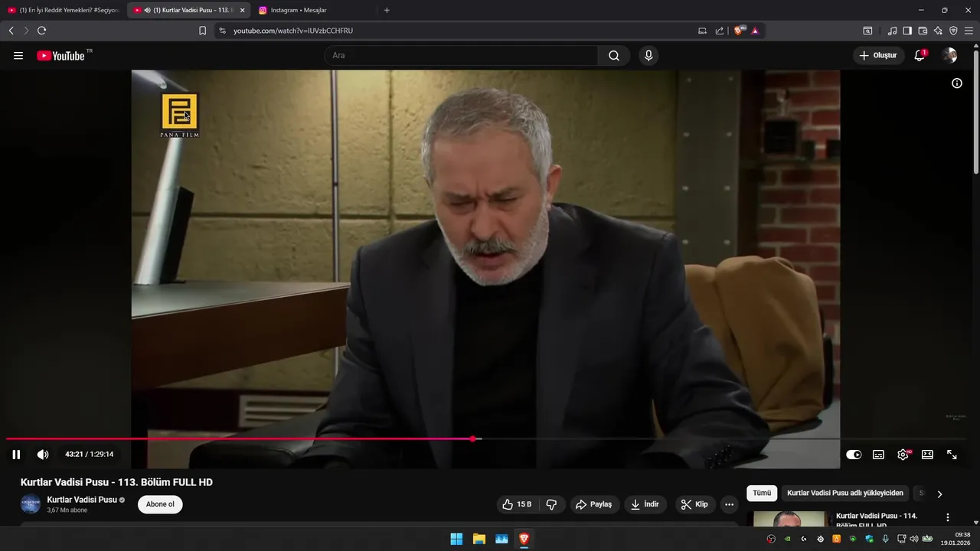
Task: View site information icon in address bar
Action: click(x=222, y=31)
